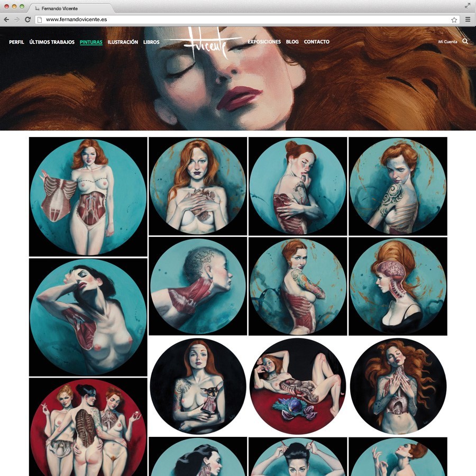The height and width of the screenshot is (476, 476).
Task: Navigate to the ILUSTRACIÓN section
Action: [x=123, y=42]
